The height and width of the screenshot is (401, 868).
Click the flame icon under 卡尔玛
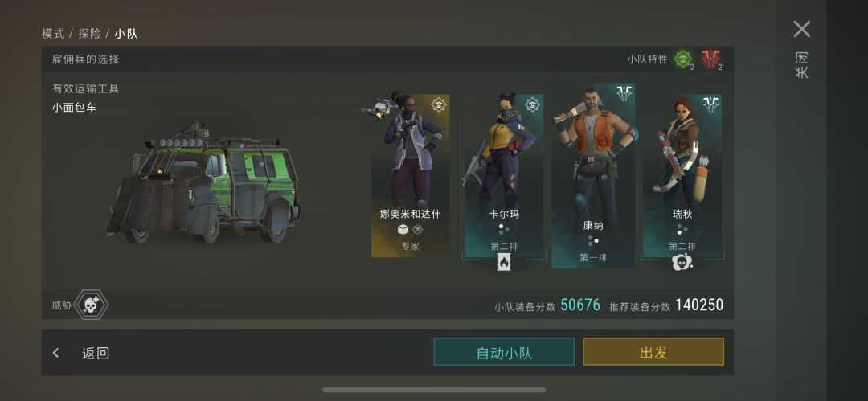pos(504,263)
